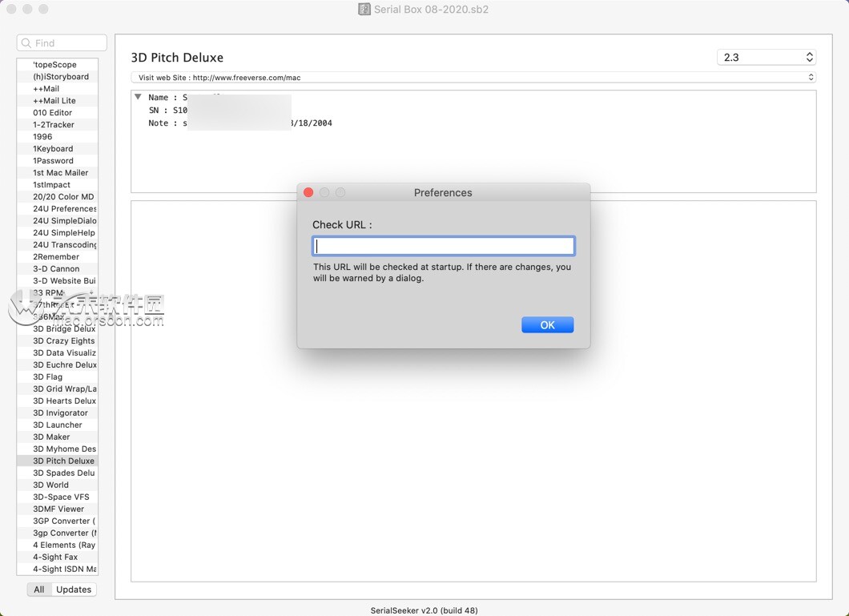Select 3D-Space VFS entry
The width and height of the screenshot is (849, 616).
pos(58,497)
